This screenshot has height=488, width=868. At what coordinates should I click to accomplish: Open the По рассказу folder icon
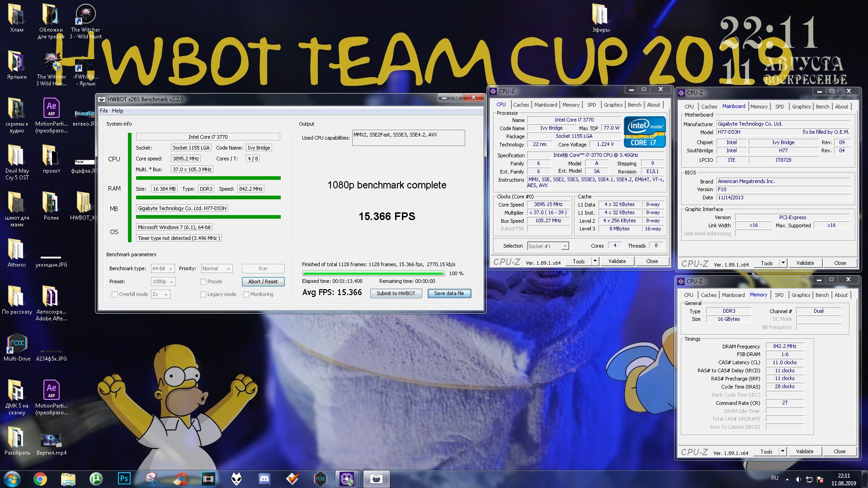(x=17, y=300)
